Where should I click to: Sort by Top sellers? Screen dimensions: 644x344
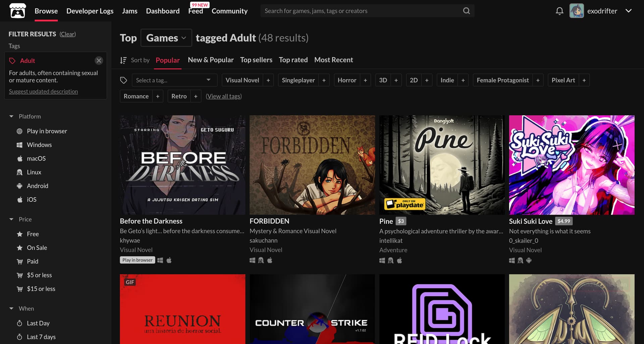pos(256,60)
